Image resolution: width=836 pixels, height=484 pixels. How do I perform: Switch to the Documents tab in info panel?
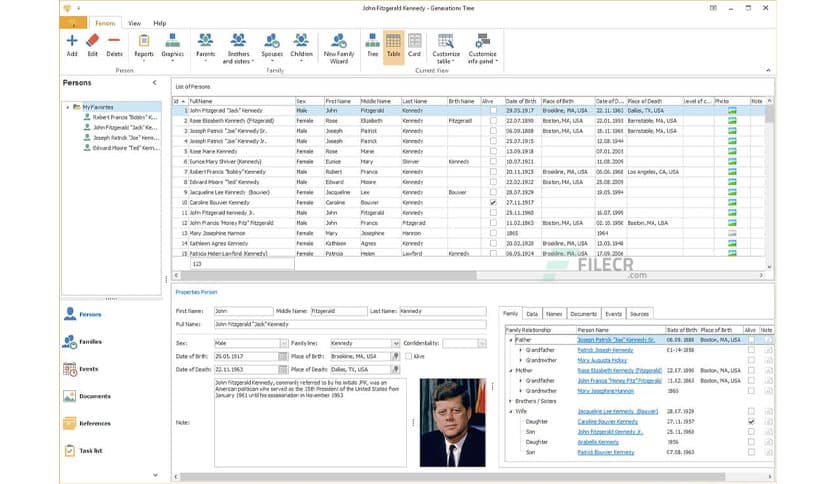click(x=584, y=314)
